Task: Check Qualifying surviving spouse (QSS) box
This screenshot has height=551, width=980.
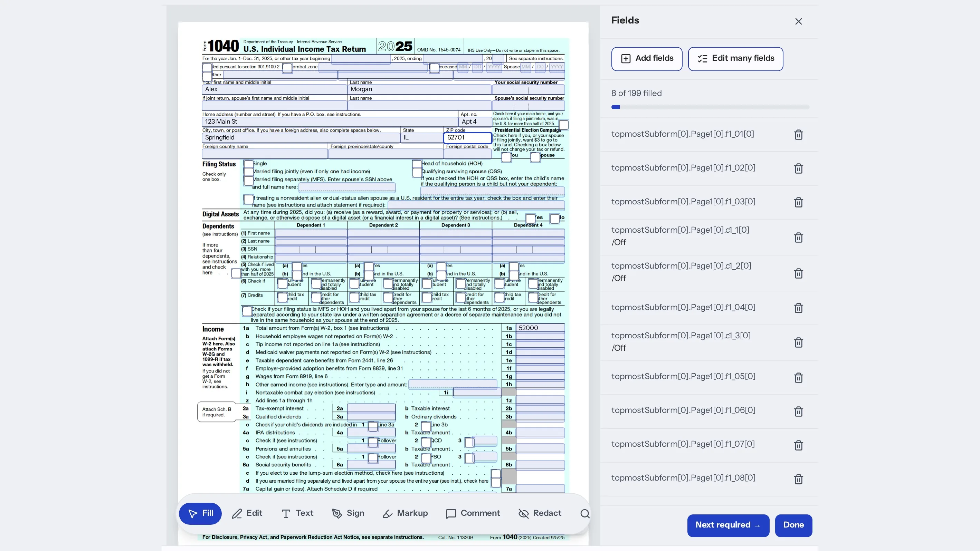Action: [x=417, y=172]
